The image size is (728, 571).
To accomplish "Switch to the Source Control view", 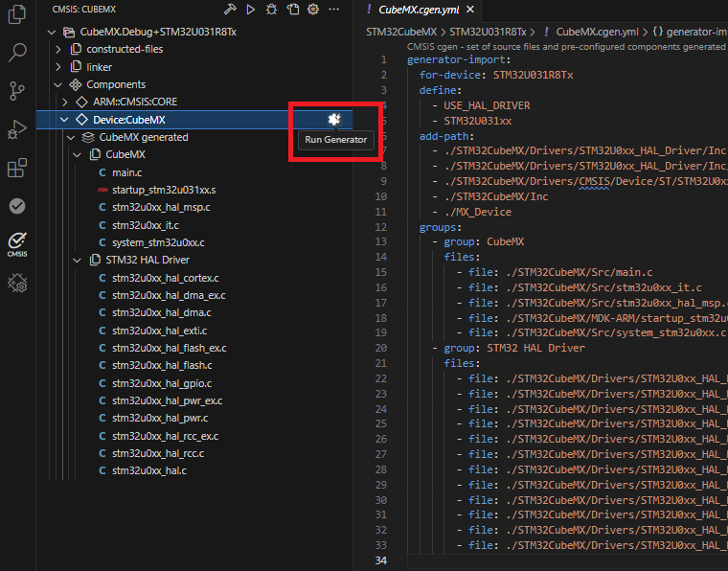I will pos(17,91).
